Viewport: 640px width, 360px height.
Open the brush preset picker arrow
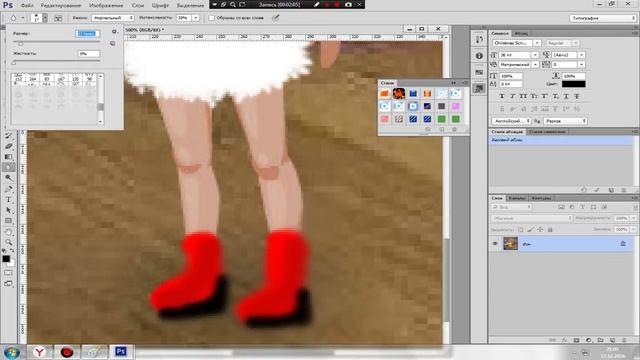tap(45, 18)
